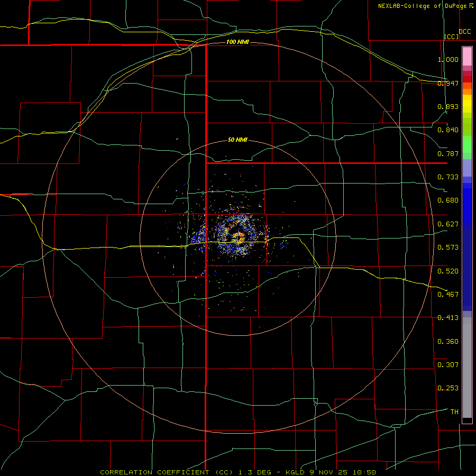Viewport: 476px width, 476px height.
Task: Select the 0.307 color scale value
Action: (x=448, y=364)
